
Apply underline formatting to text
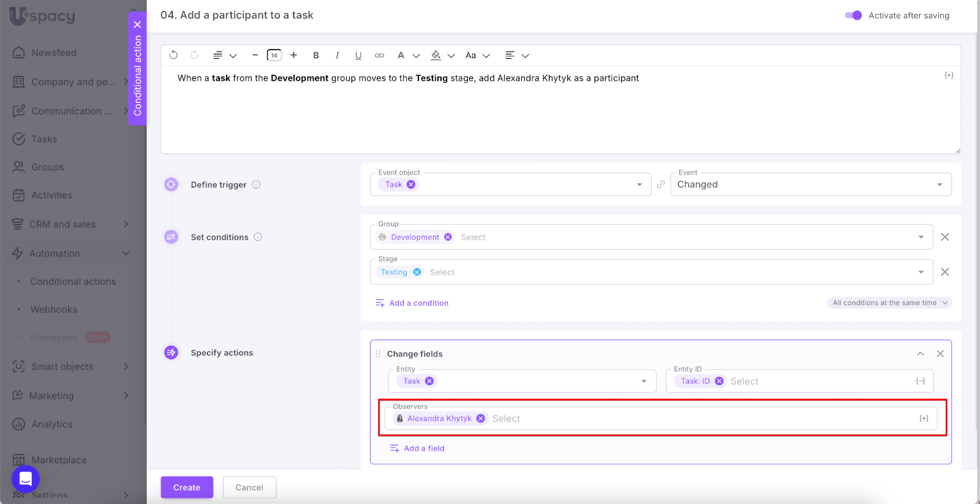point(358,55)
